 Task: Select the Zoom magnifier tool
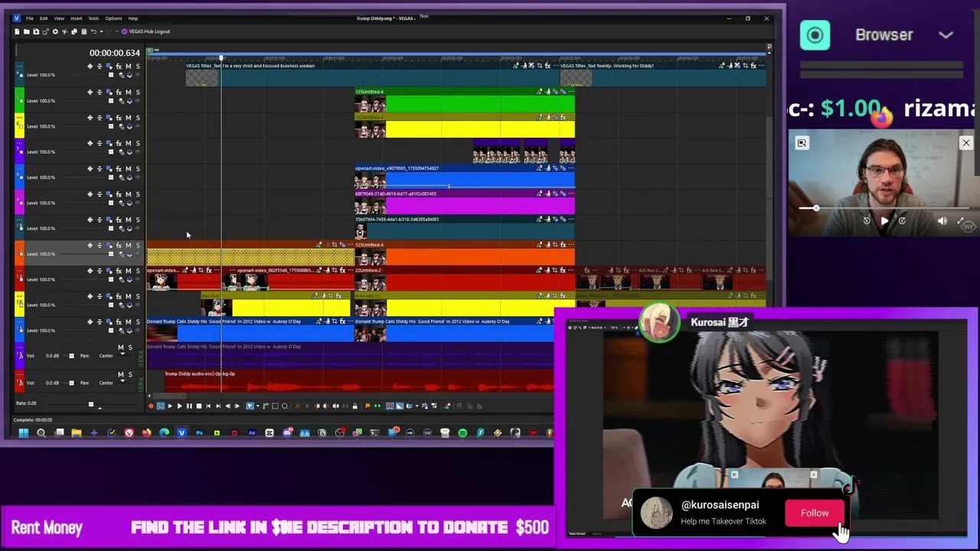click(285, 406)
